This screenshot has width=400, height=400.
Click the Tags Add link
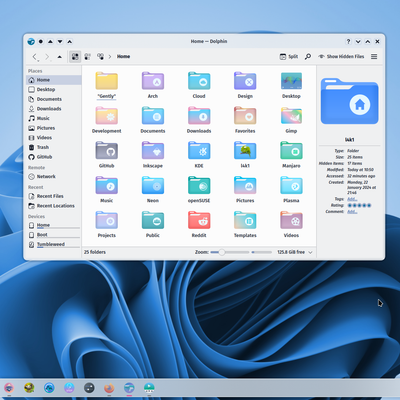tap(352, 199)
